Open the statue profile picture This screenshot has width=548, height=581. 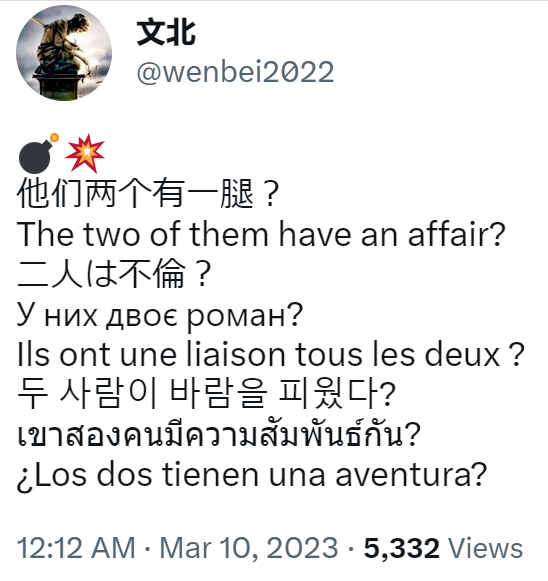[x=64, y=53]
